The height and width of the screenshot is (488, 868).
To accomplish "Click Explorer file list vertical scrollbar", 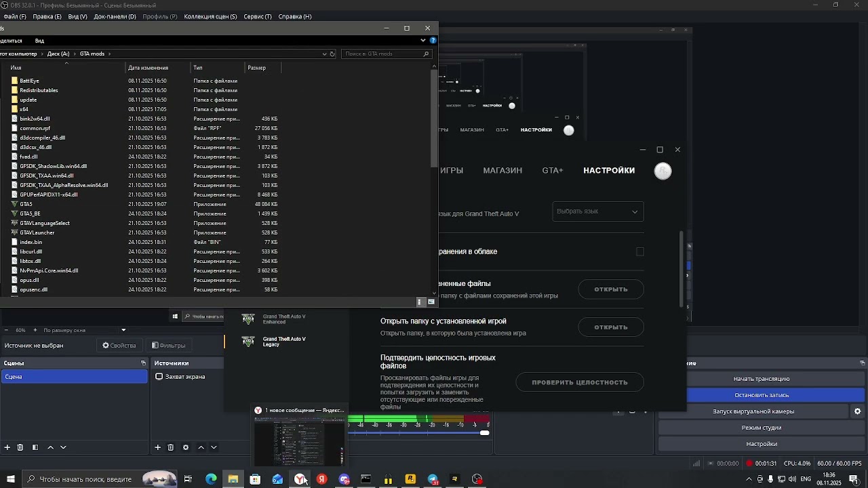I will pos(435,119).
